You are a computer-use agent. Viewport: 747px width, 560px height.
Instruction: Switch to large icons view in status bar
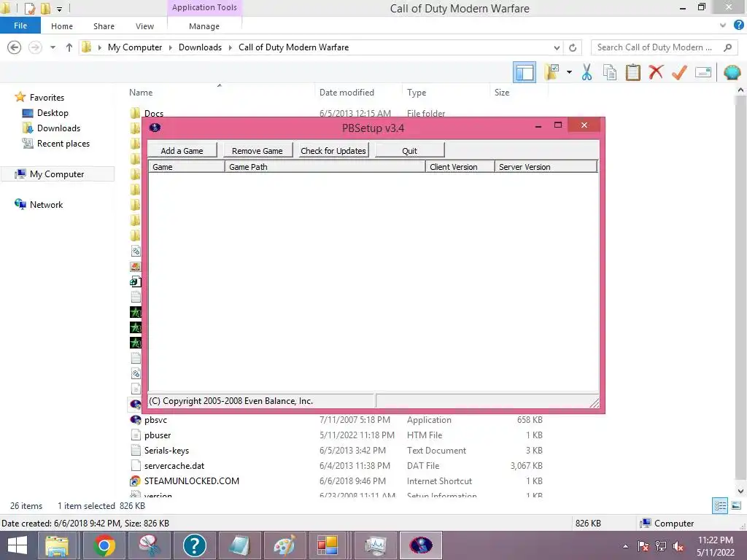736,506
